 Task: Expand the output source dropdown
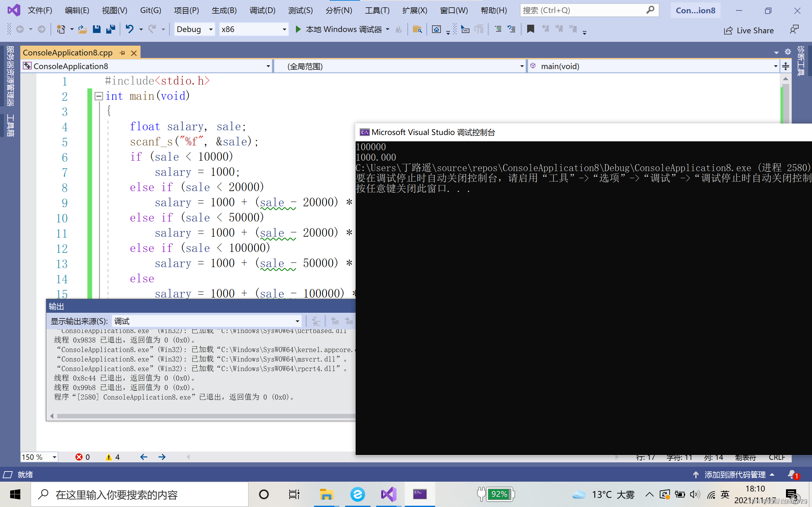coord(297,321)
